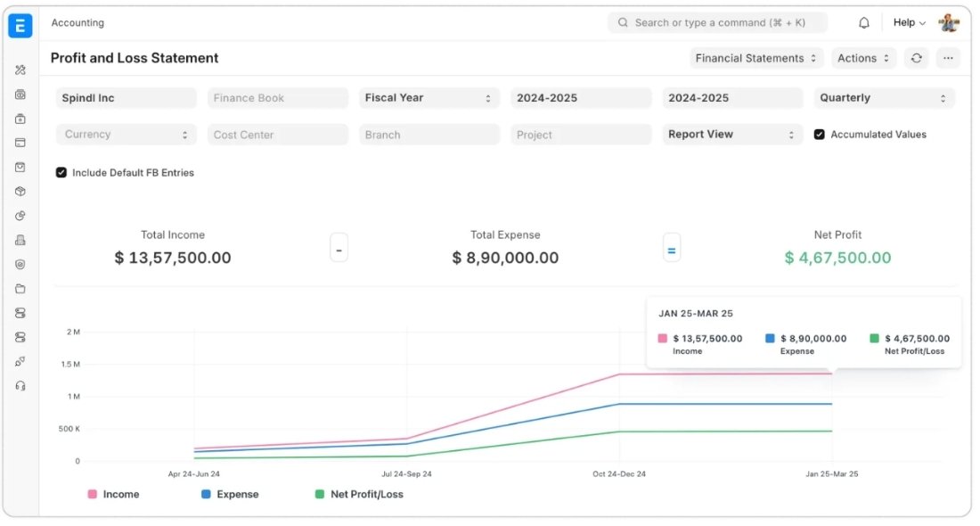This screenshot has width=980, height=526.
Task: Open the tools icon in sidebar
Action: click(x=20, y=70)
